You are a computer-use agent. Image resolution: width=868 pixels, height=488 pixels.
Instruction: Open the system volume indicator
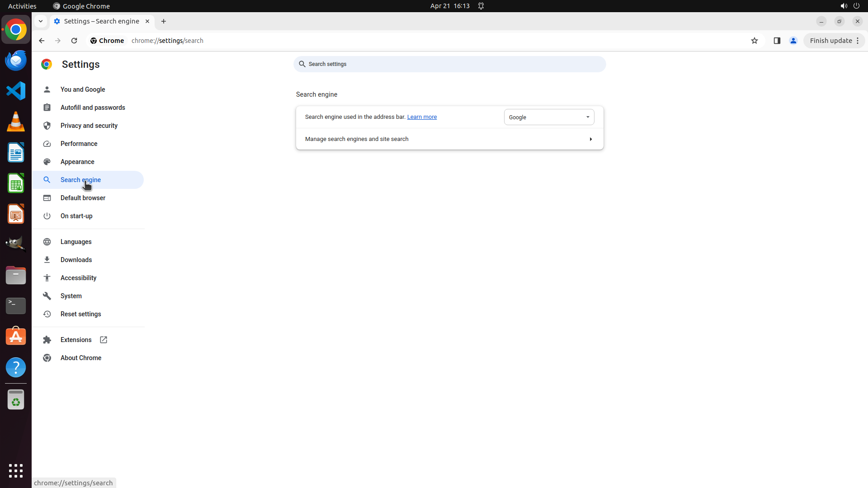pyautogui.click(x=844, y=6)
